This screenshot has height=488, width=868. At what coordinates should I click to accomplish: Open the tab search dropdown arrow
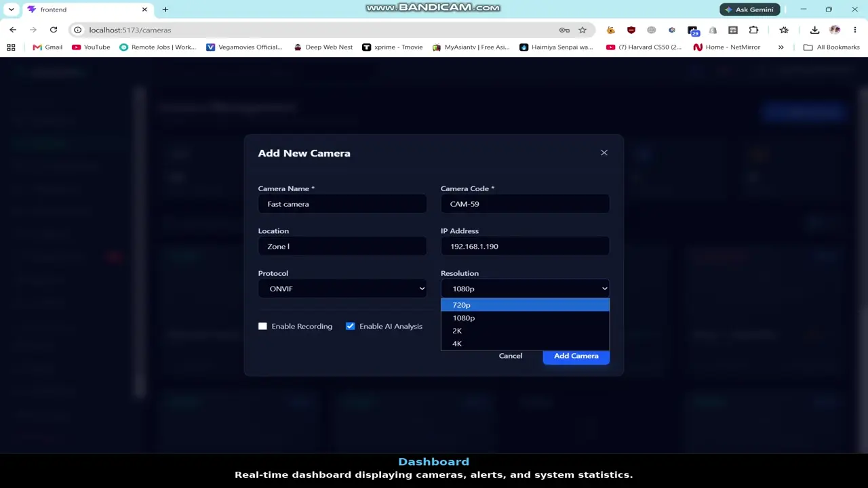pyautogui.click(x=11, y=9)
